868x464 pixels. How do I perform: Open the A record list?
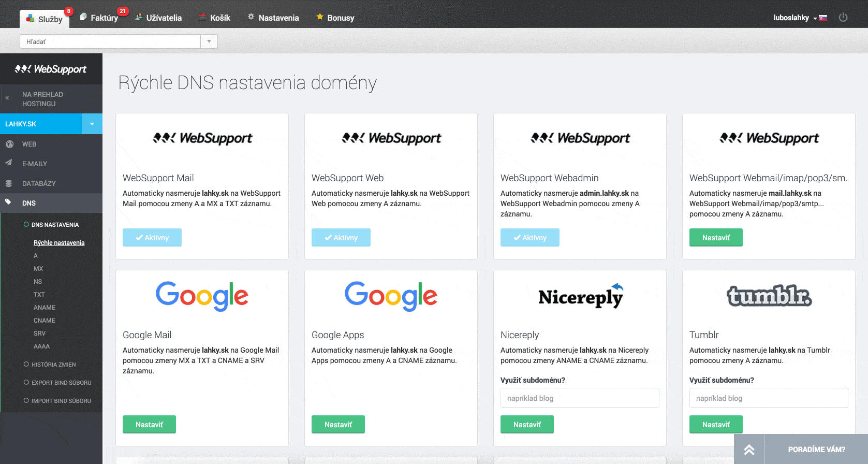pyautogui.click(x=36, y=256)
